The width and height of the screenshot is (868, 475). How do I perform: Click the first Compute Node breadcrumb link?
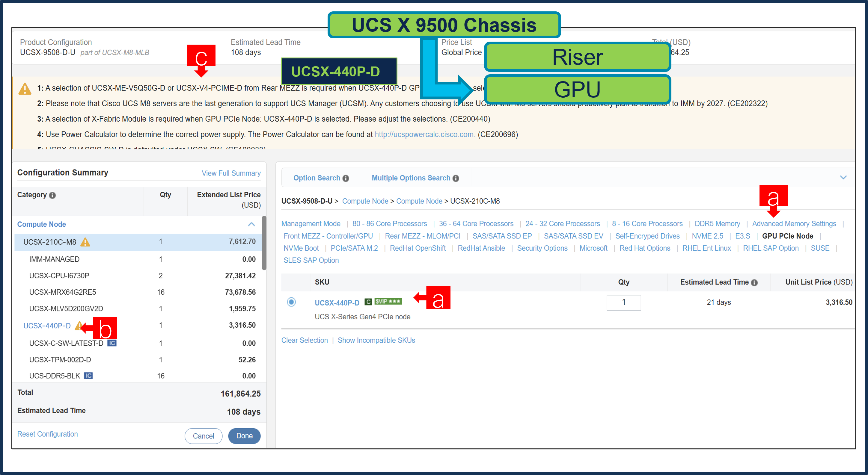pos(365,201)
